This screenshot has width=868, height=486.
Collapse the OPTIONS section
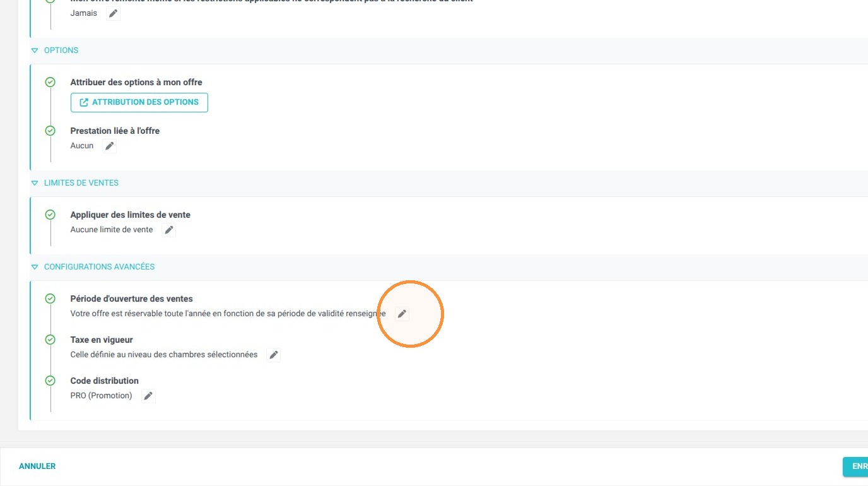tap(35, 50)
